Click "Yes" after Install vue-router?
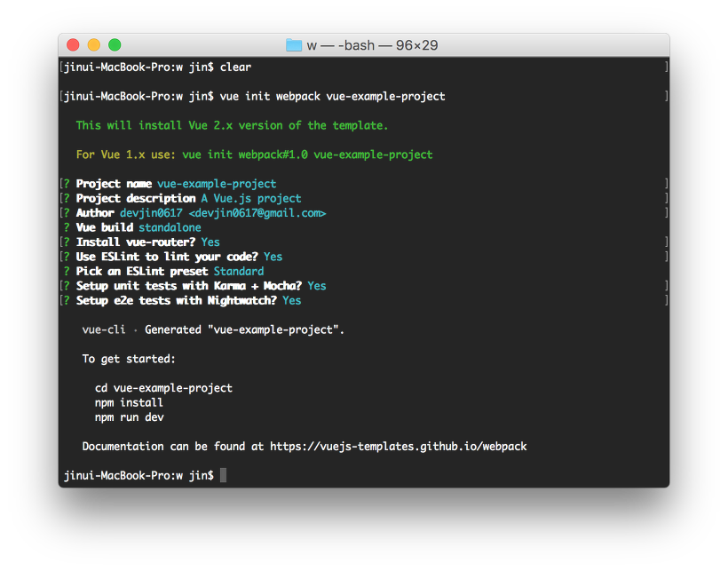The width and height of the screenshot is (728, 571). (210, 242)
